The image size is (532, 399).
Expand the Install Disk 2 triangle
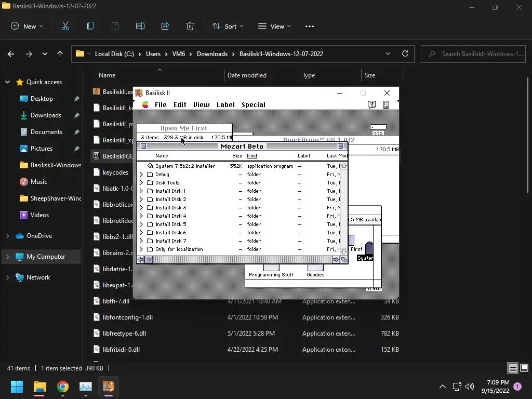pyautogui.click(x=141, y=199)
